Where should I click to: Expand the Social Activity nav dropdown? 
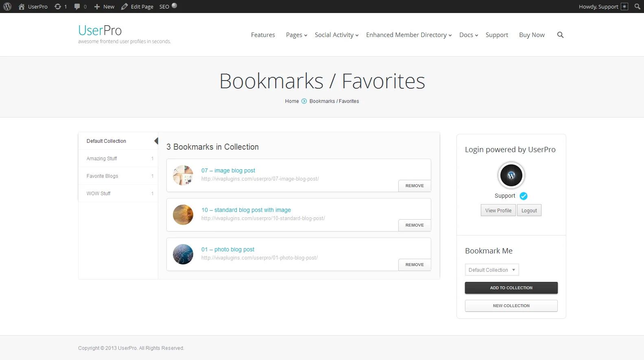tap(336, 35)
